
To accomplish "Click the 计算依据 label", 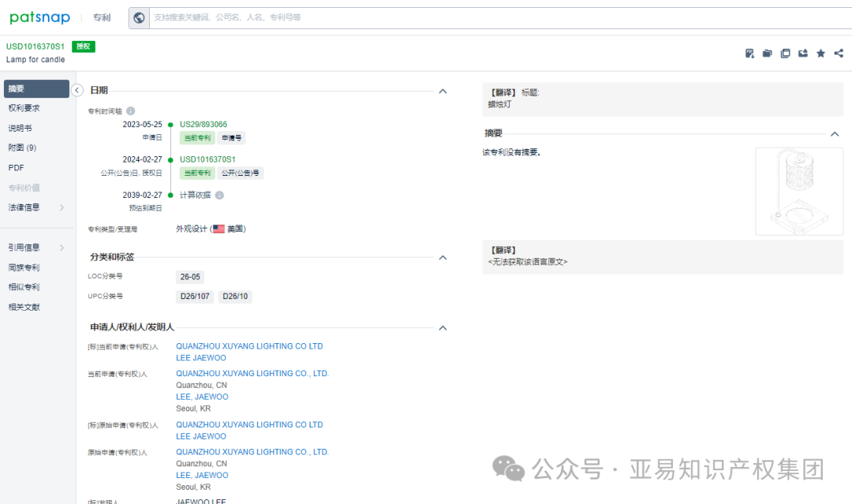I will point(195,195).
